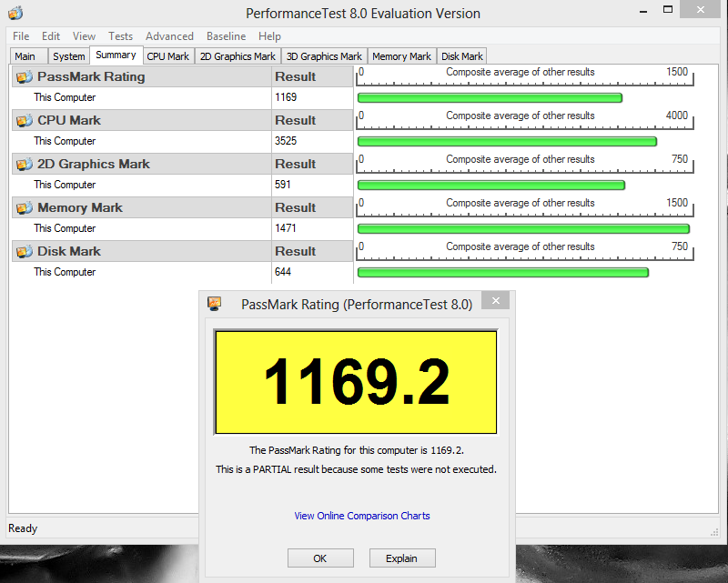Click OK in the PassMark Rating dialog
The height and width of the screenshot is (583, 728).
320,558
